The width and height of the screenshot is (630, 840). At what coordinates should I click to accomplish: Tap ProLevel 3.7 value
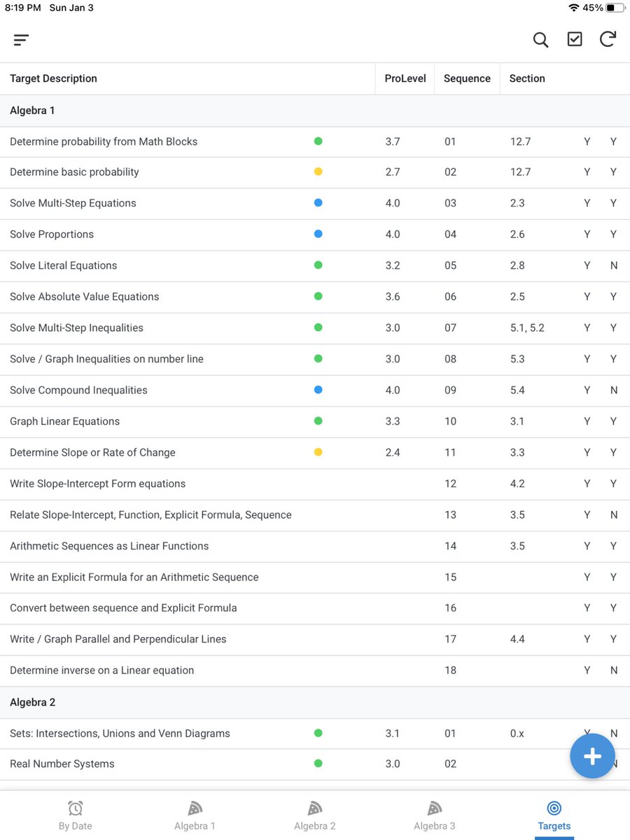(393, 141)
